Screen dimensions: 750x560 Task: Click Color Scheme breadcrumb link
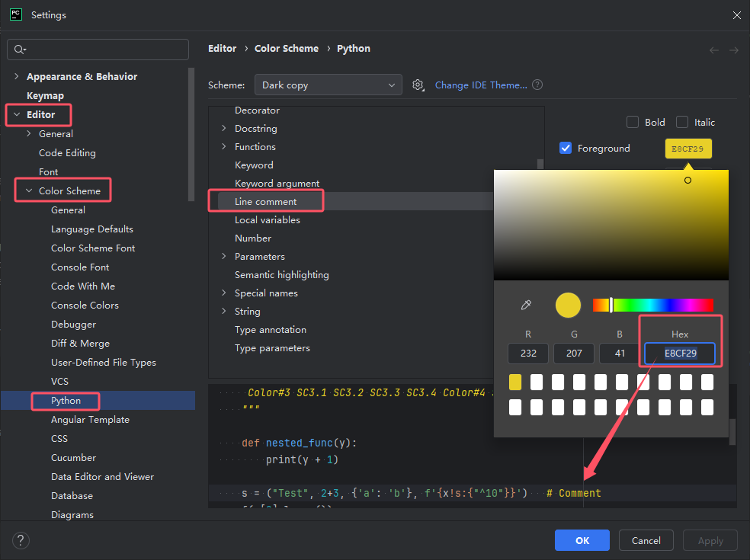pyautogui.click(x=287, y=49)
